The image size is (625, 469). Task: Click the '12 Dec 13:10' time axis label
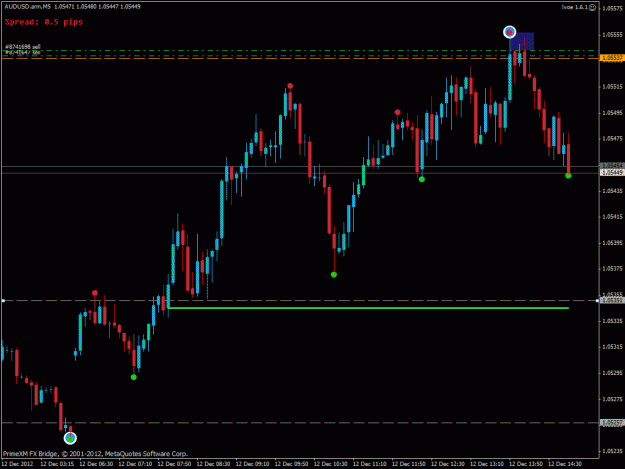tap(487, 464)
